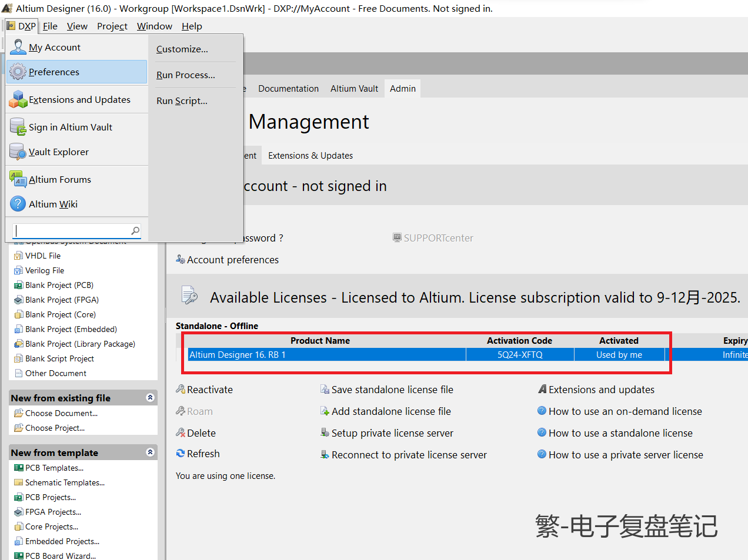
Task: Open the DXP menu
Action: 21,26
